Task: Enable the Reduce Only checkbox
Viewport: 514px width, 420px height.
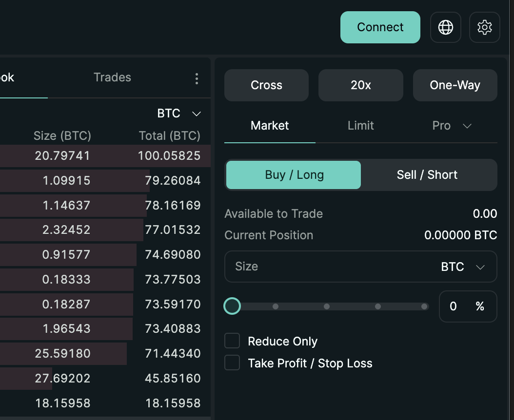Action: pyautogui.click(x=232, y=341)
